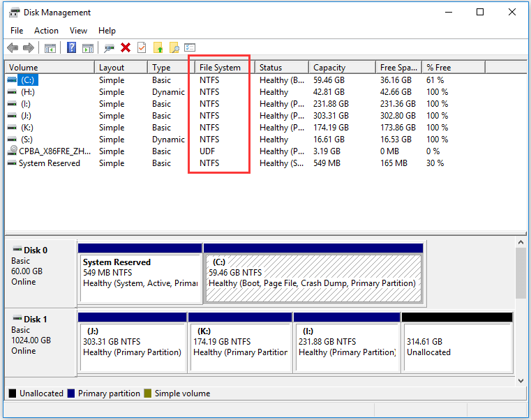Screen dimensions: 531x420
Task: Click the vertical scrollbar thumb in disk pane
Action: coord(521,273)
